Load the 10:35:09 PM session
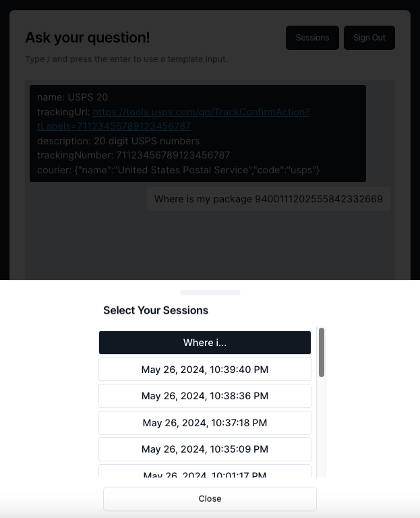 (205, 449)
